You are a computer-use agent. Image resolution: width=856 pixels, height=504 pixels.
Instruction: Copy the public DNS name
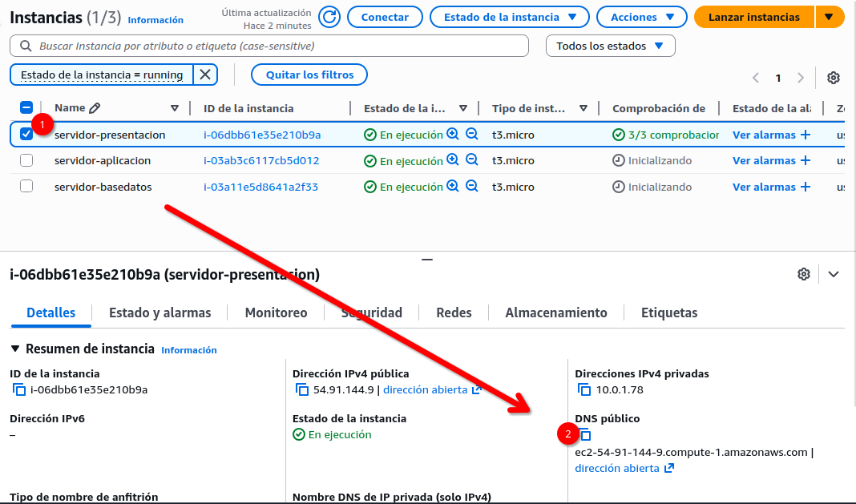(585, 434)
